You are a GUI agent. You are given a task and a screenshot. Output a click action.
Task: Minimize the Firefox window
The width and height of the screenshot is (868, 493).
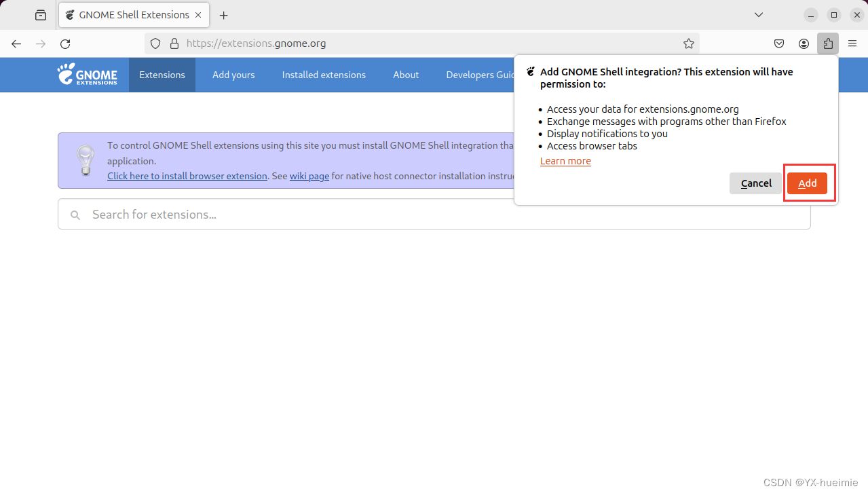point(810,15)
